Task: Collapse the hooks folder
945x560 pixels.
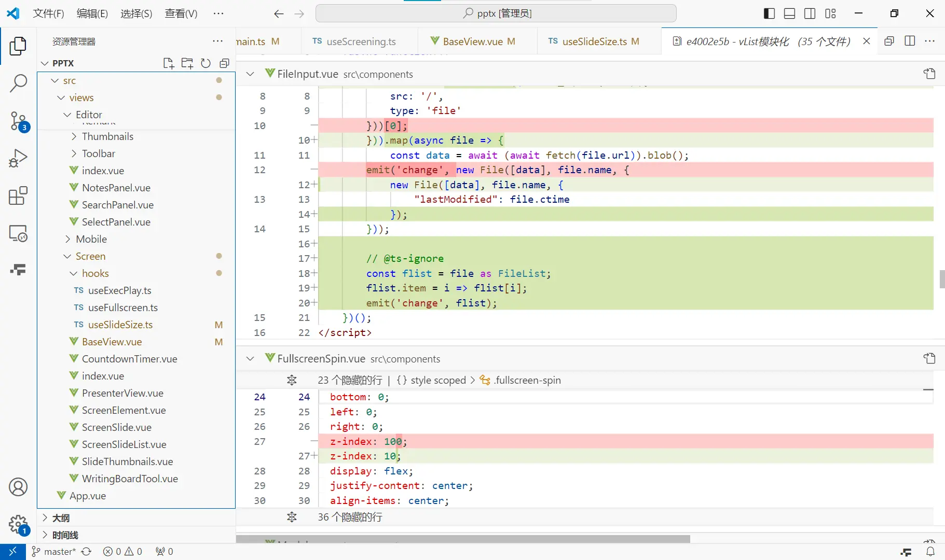Action: coord(74,273)
